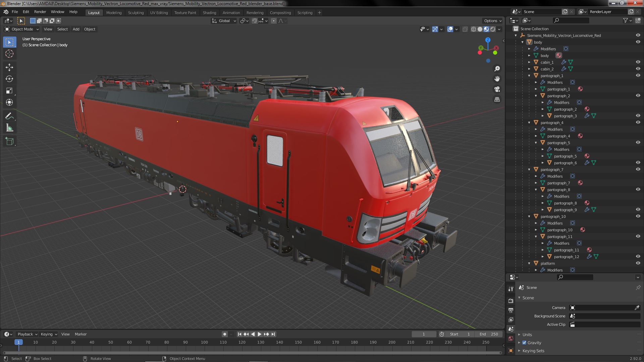Switch to the Modeling workspace tab
The width and height of the screenshot is (644, 362).
pos(114,13)
